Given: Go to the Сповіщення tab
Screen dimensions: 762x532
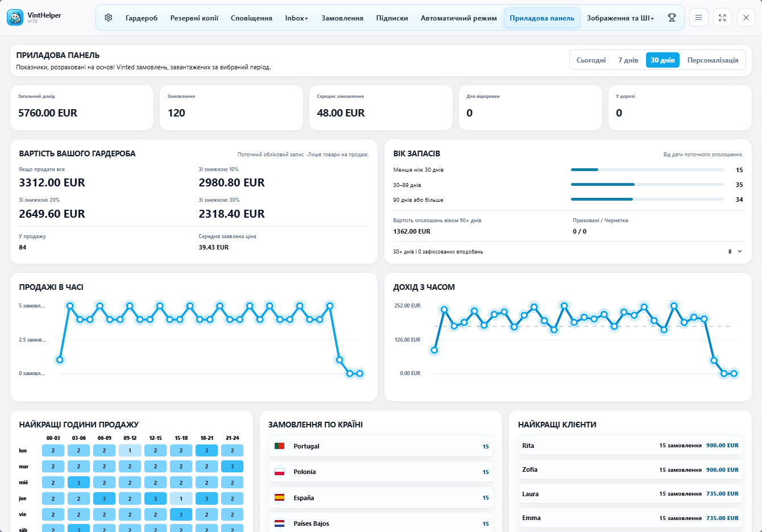Looking at the screenshot, I should 251,18.
